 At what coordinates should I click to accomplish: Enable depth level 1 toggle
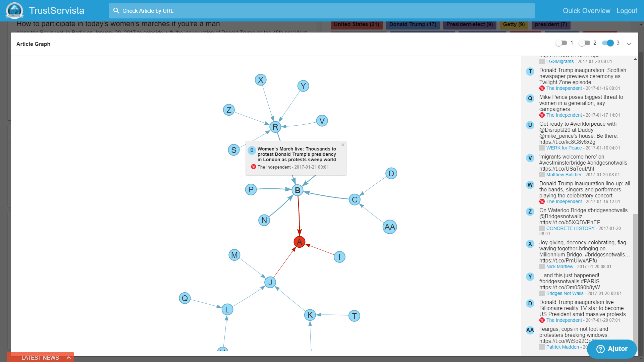pos(561,43)
